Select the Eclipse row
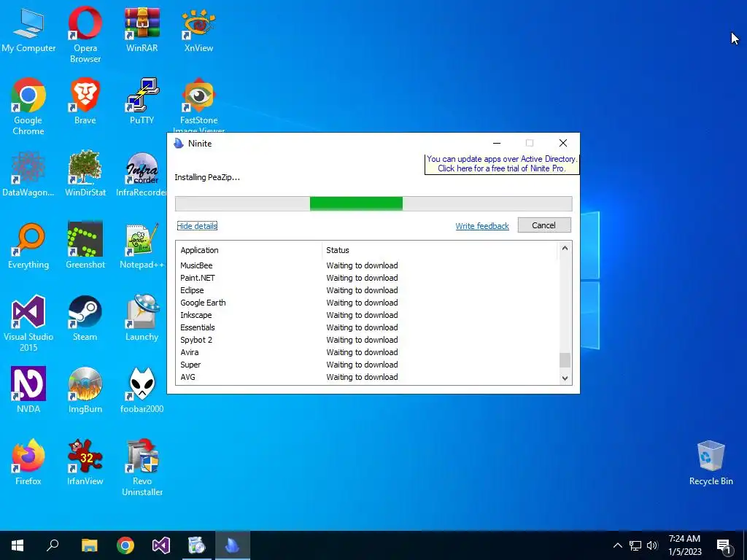The width and height of the screenshot is (747, 560). pyautogui.click(x=368, y=290)
